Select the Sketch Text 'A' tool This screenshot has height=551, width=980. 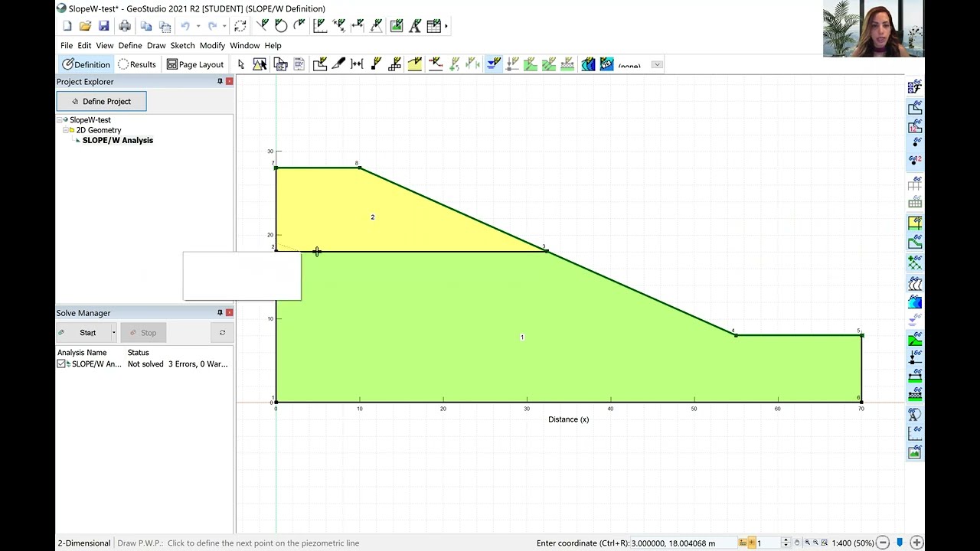415,26
